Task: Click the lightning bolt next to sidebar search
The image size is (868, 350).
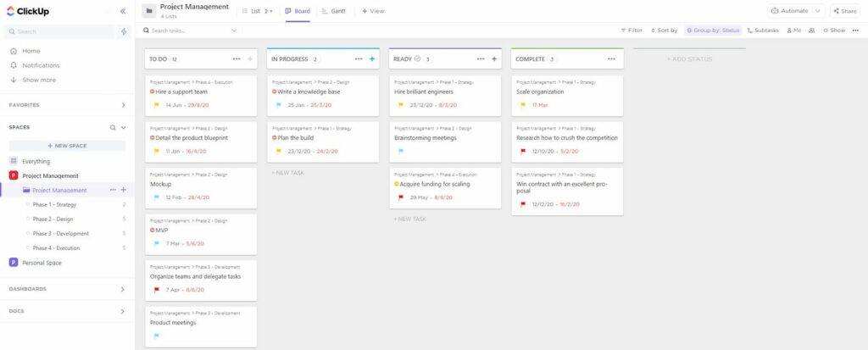Action: (x=124, y=31)
